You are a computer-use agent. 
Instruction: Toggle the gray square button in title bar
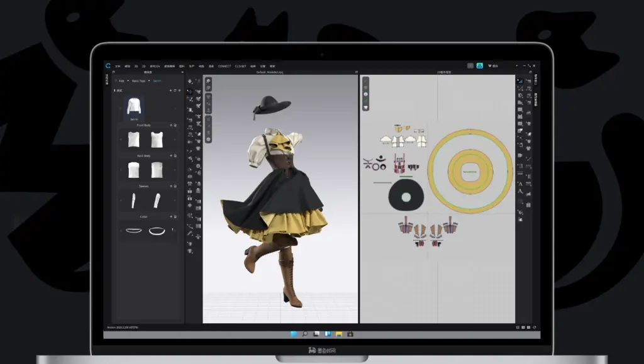tap(470, 65)
